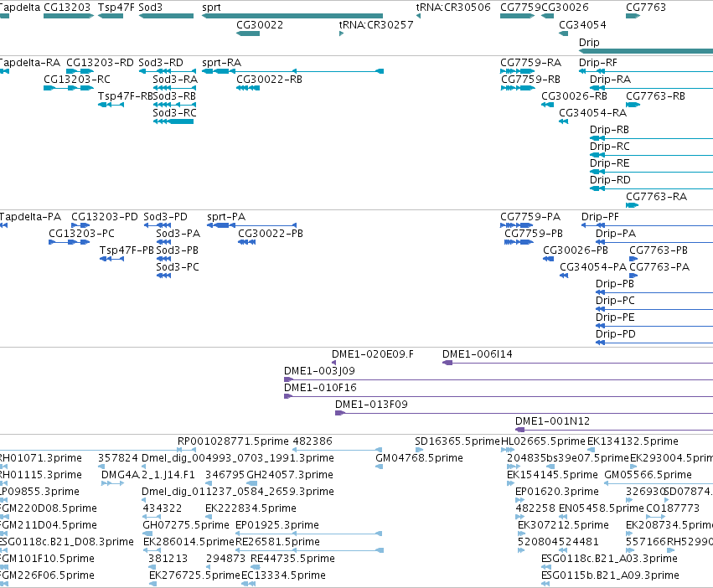
Task: Click the tRNA:CR30506 feature
Action: [x=418, y=16]
